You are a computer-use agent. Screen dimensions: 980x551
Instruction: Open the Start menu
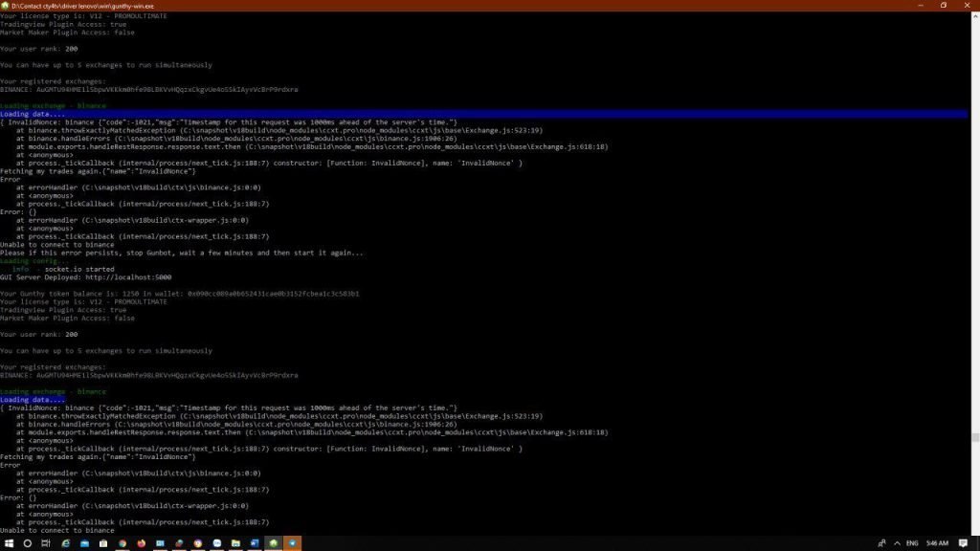[x=11, y=543]
